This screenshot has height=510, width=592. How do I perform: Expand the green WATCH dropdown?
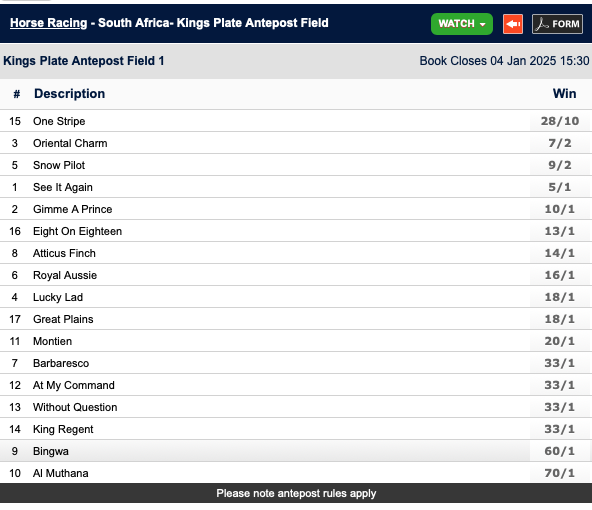(x=462, y=24)
